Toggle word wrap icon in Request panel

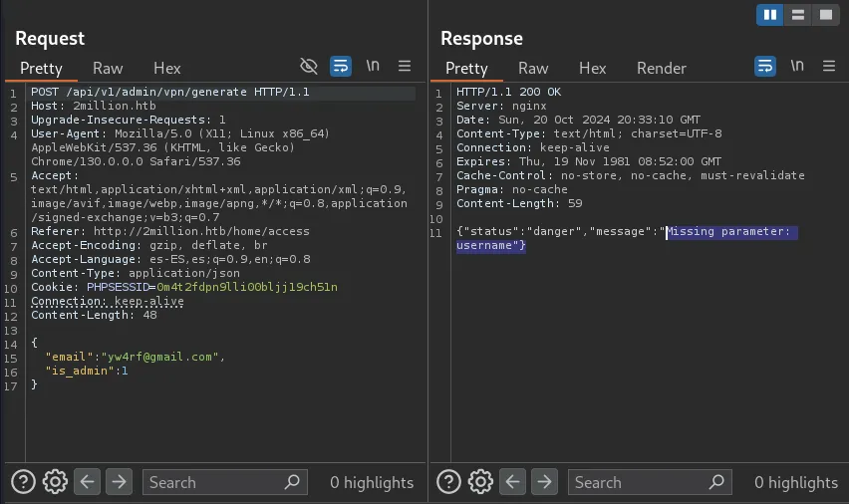[x=341, y=67]
